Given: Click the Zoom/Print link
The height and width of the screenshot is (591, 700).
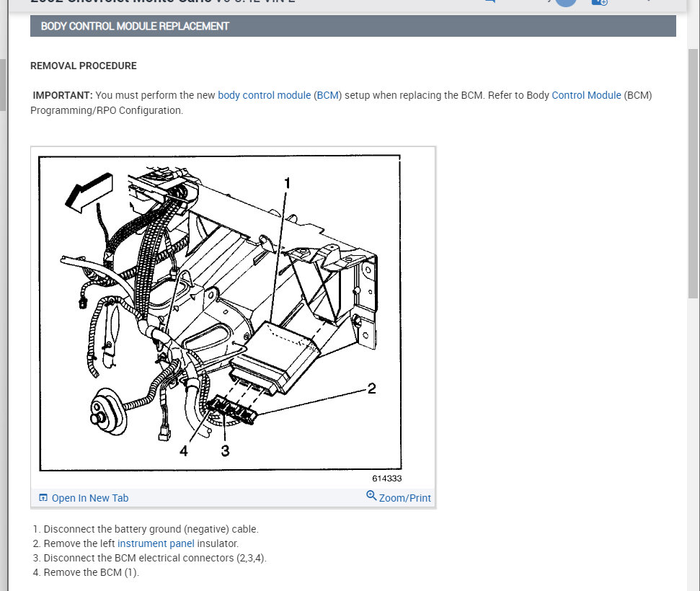Looking at the screenshot, I should 405,498.
